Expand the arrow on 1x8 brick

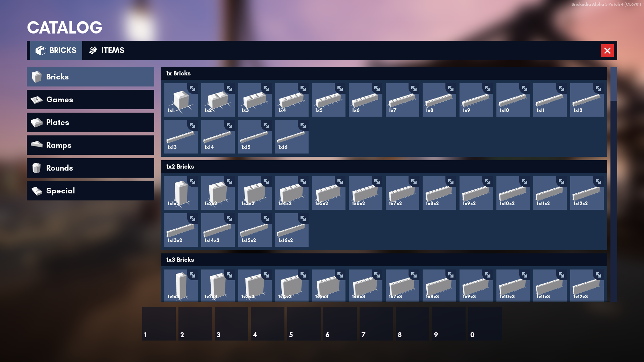[x=450, y=88]
